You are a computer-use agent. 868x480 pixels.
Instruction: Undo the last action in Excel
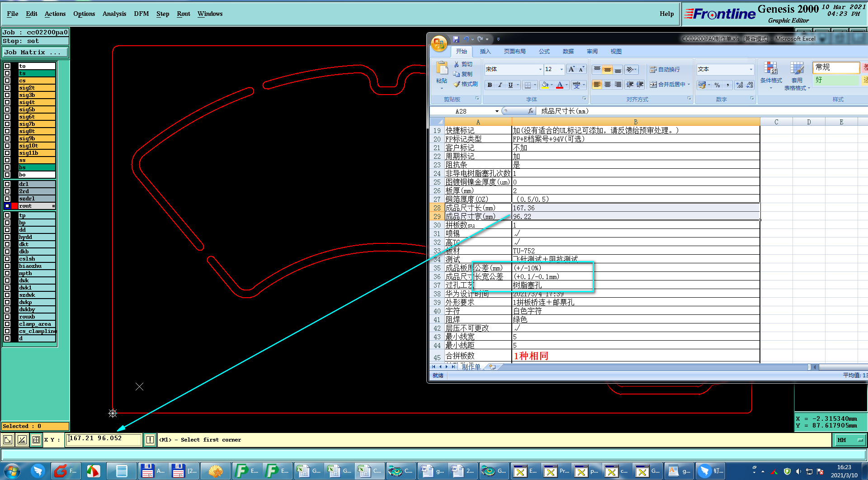pos(466,39)
